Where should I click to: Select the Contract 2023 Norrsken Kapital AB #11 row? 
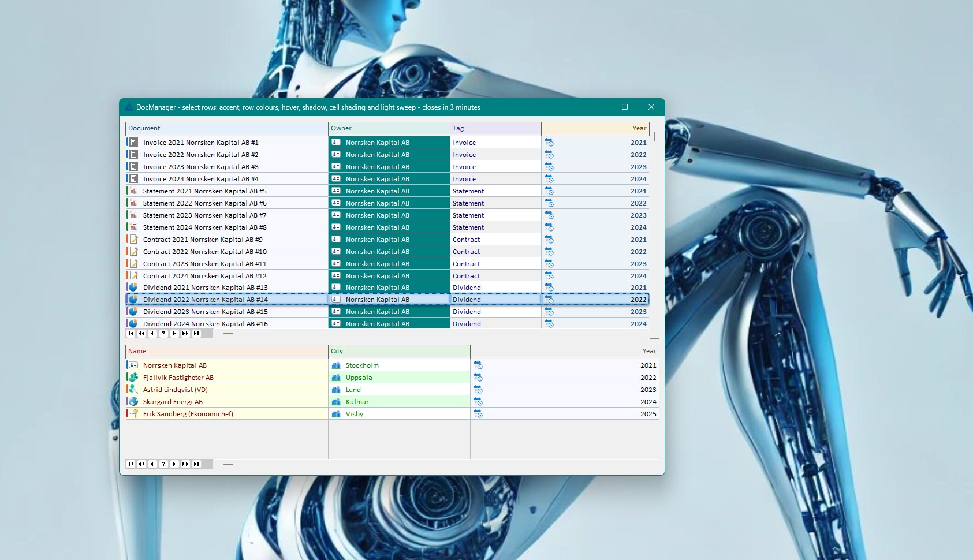(x=387, y=263)
